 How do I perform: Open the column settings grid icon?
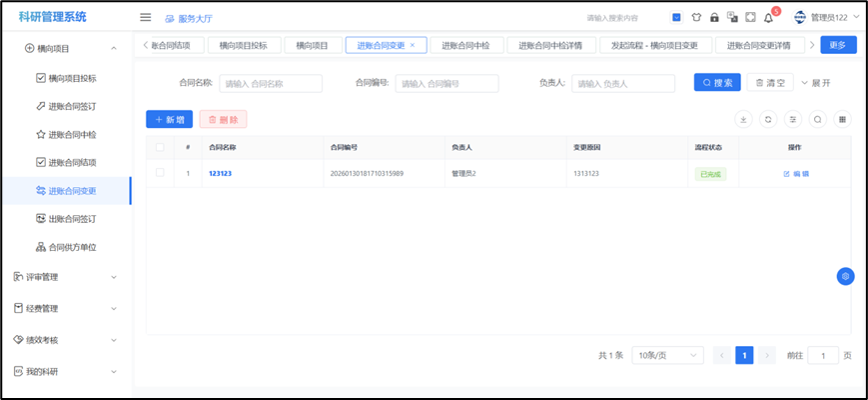(843, 119)
